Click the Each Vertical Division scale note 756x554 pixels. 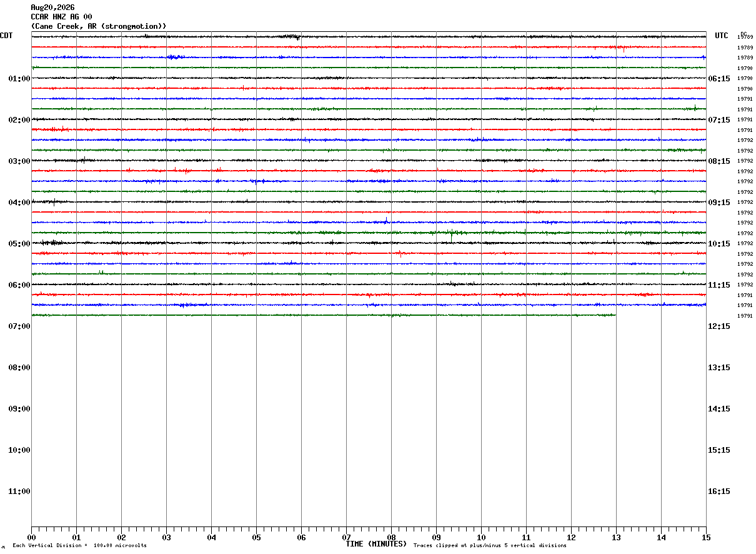tap(80, 546)
